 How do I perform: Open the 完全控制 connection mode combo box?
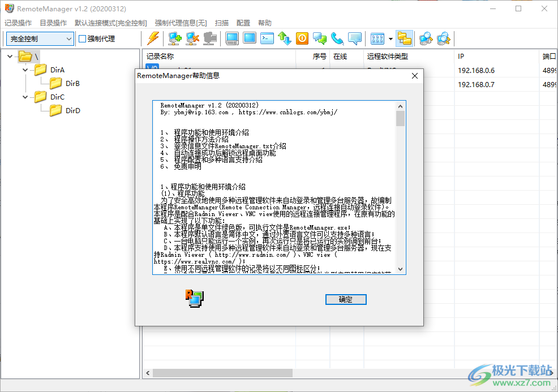click(40, 39)
